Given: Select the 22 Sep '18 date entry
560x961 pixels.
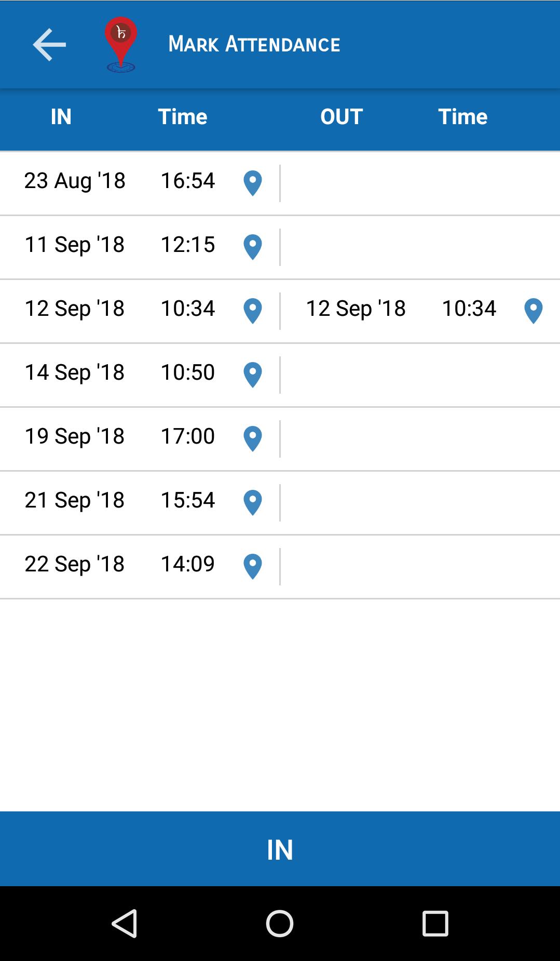Looking at the screenshot, I should point(75,564).
